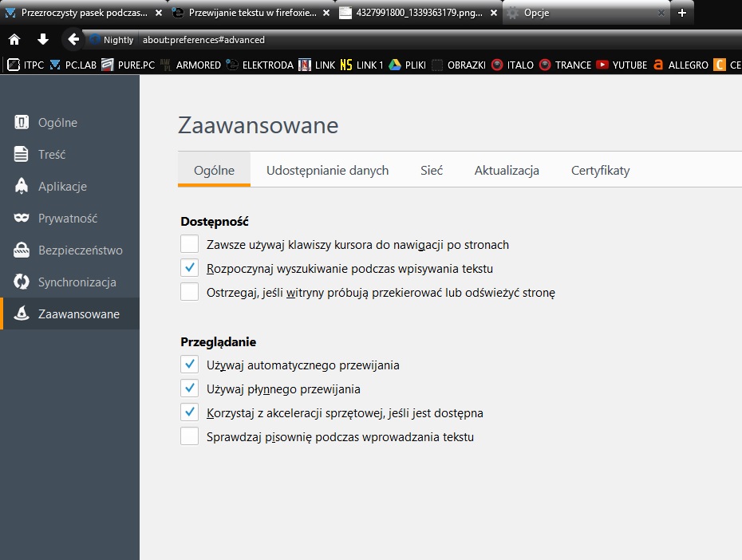The height and width of the screenshot is (560, 742).
Task: Open Bezpieczeństwo category in the sidebar
Action: click(x=69, y=250)
